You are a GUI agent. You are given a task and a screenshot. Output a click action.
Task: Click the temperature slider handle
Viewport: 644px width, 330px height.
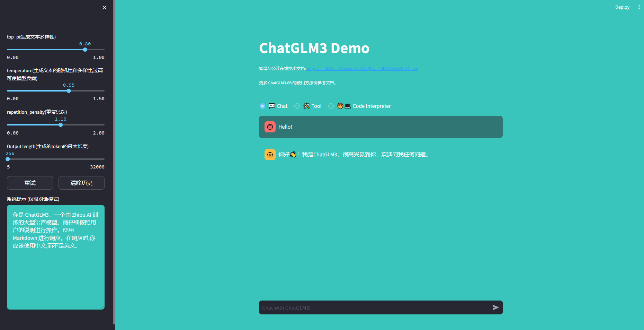[x=69, y=91]
